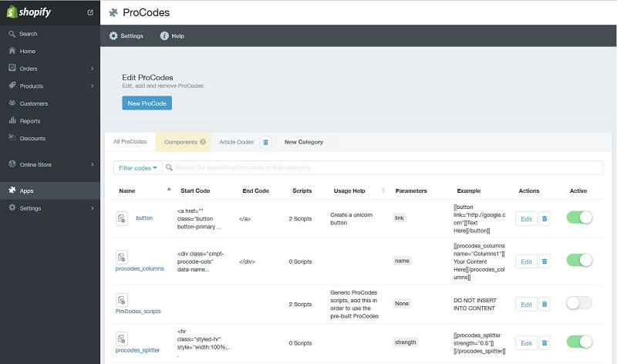Focus the shortcode search field
The width and height of the screenshot is (617, 364).
(x=383, y=167)
